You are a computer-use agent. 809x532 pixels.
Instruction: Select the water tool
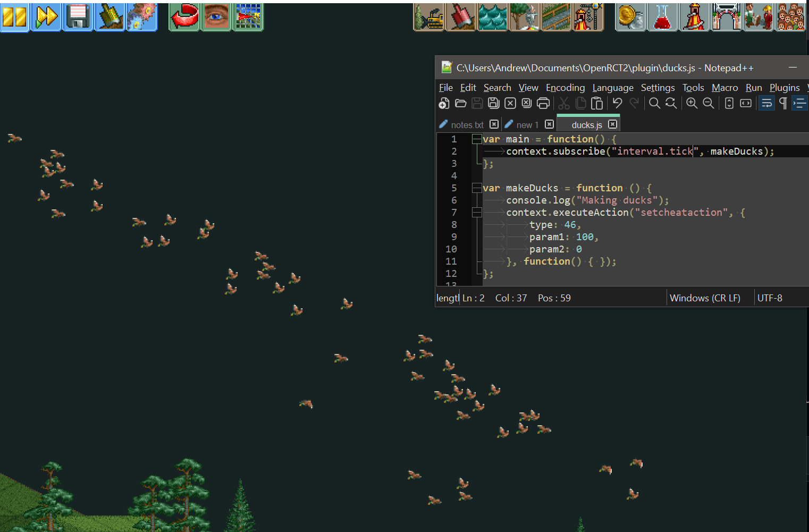point(493,16)
